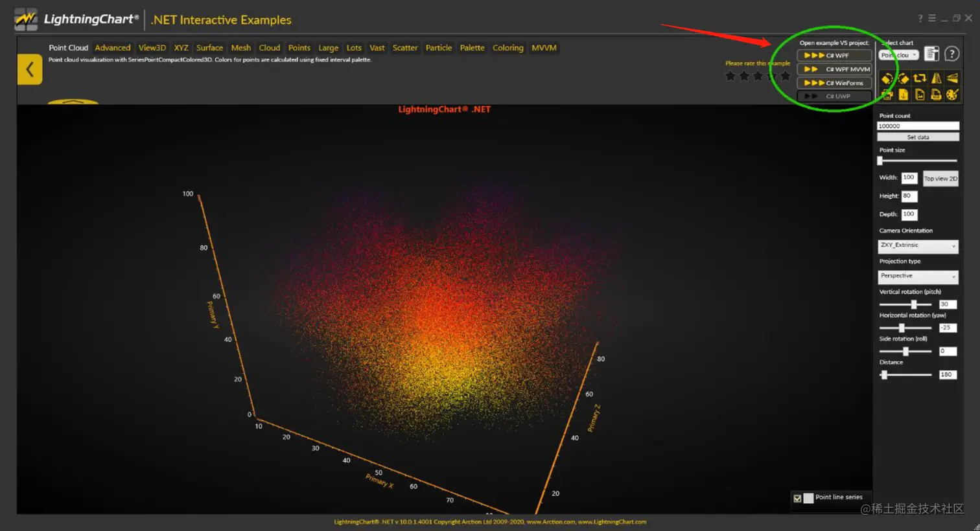The image size is (980, 531).
Task: Open the C# WinForms example project
Action: click(x=834, y=83)
